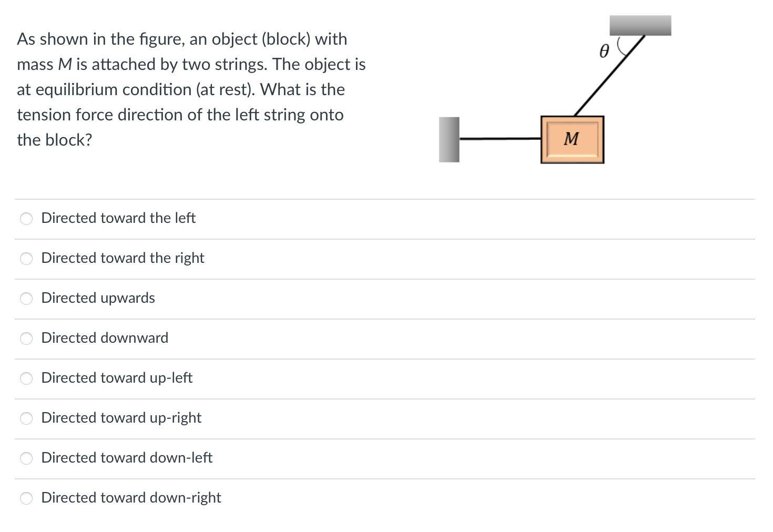Click the 'Directed downward' answer text
Screen dimensions: 773x532
(x=104, y=337)
